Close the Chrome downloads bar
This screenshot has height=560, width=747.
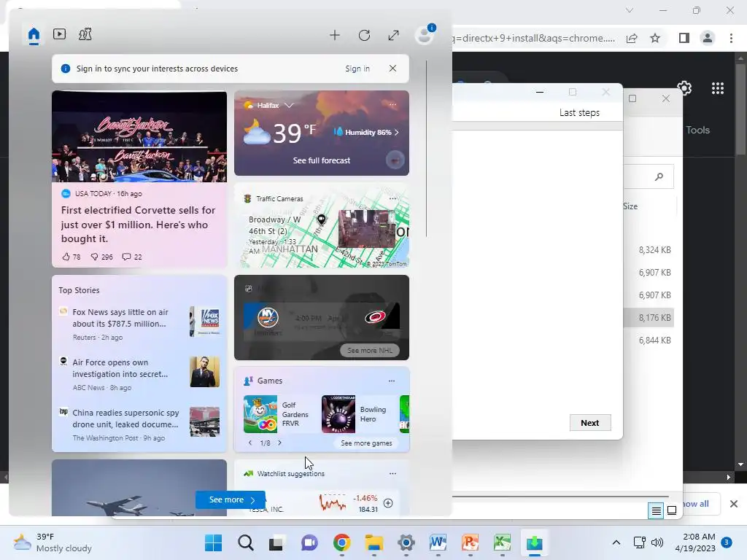[x=734, y=504]
